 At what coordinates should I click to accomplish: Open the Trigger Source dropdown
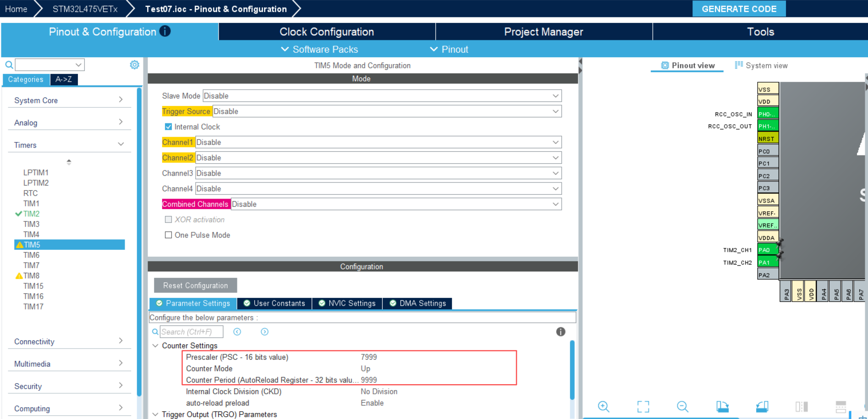pos(387,111)
